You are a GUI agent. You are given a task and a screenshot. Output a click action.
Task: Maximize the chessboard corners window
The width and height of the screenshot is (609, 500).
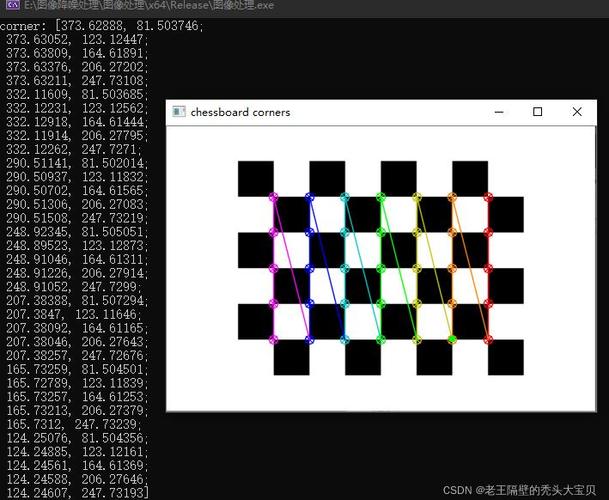click(538, 112)
